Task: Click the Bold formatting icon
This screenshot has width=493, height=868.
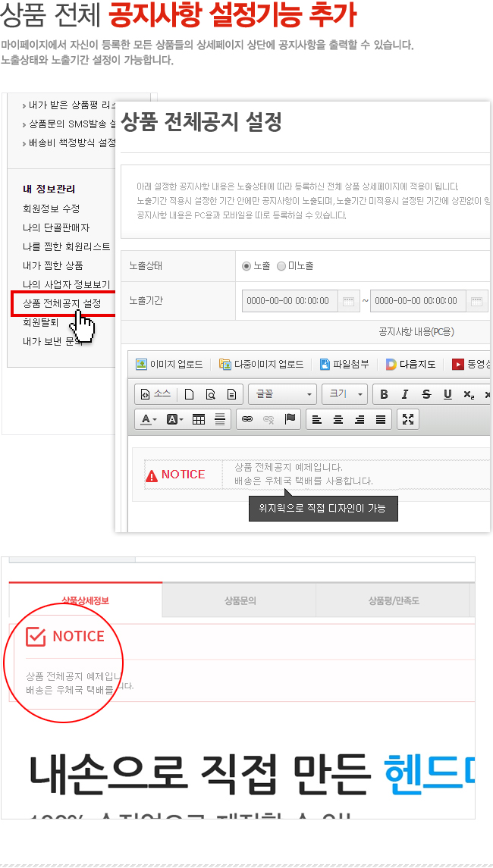Action: (x=384, y=395)
